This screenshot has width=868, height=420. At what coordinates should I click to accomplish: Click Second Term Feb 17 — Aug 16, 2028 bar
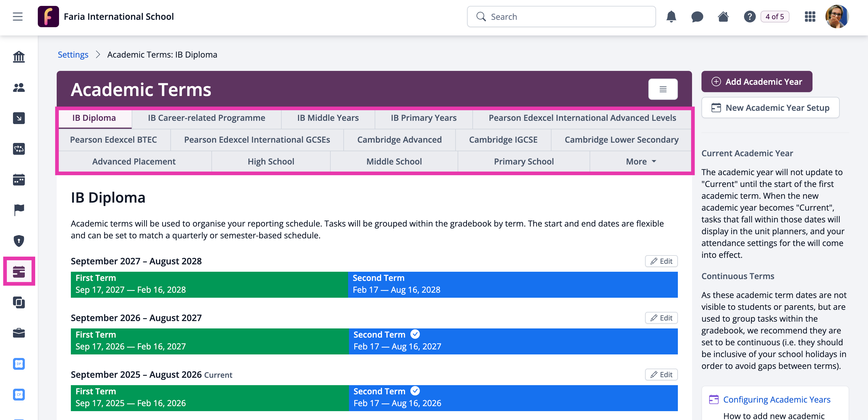pyautogui.click(x=513, y=284)
